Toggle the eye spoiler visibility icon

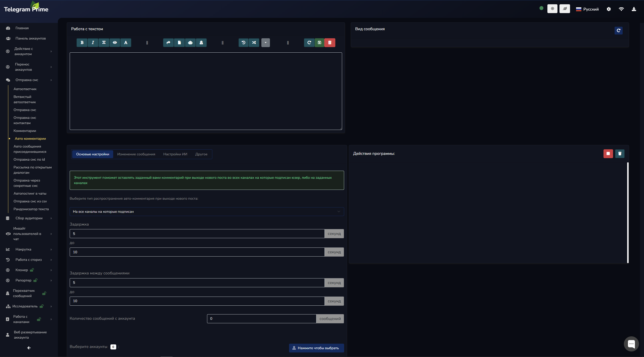(115, 43)
